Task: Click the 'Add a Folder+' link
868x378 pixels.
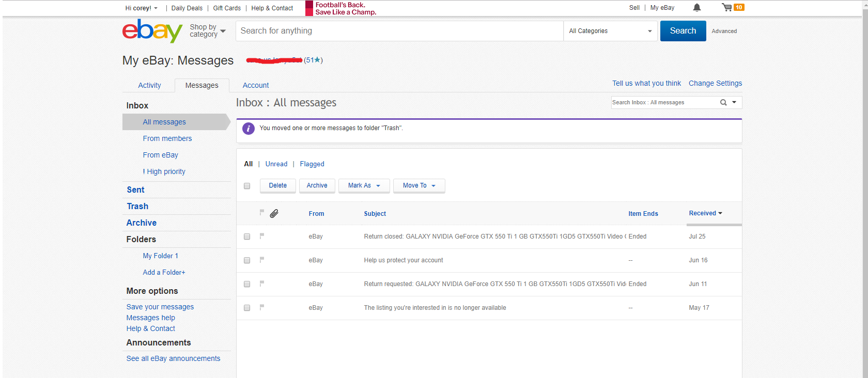Action: pyautogui.click(x=164, y=272)
